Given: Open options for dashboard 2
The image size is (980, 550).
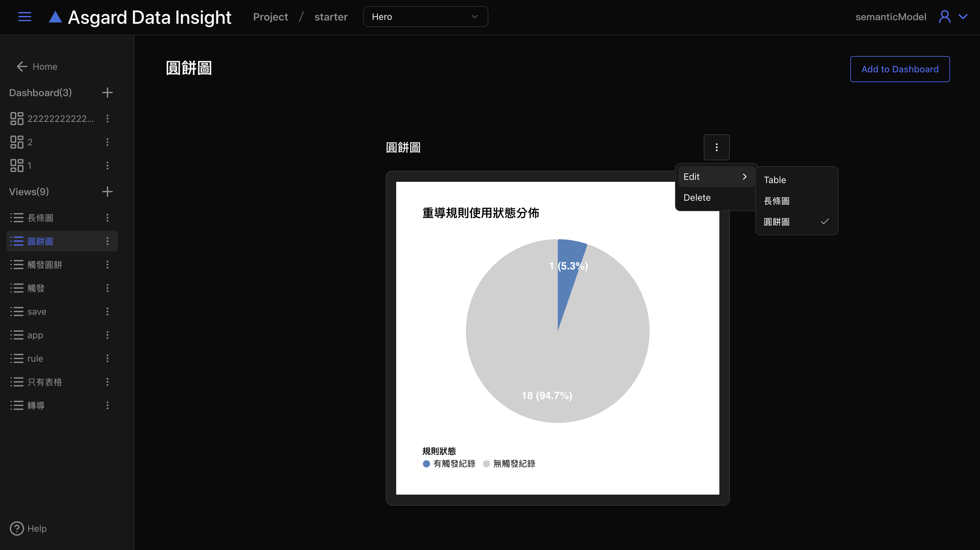Looking at the screenshot, I should pyautogui.click(x=107, y=142).
